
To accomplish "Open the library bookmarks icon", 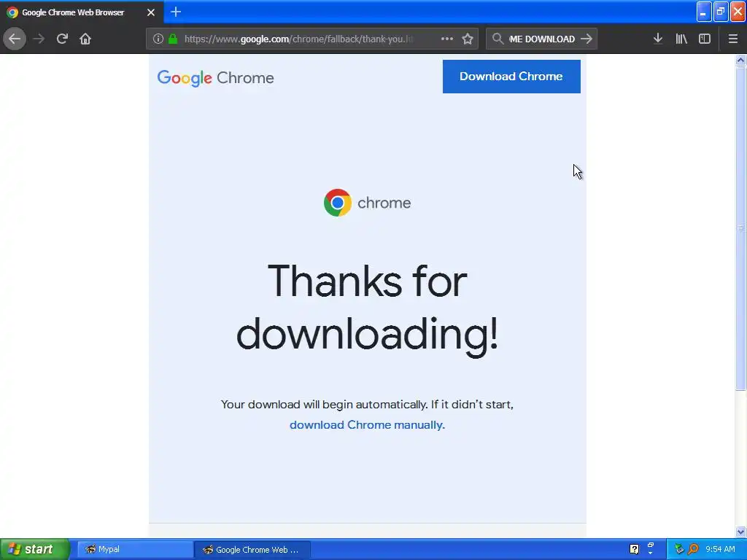I will pyautogui.click(x=681, y=39).
